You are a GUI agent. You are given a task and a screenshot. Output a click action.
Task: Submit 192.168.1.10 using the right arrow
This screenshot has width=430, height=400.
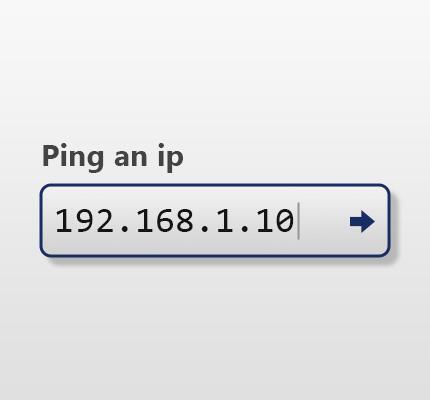coord(362,221)
